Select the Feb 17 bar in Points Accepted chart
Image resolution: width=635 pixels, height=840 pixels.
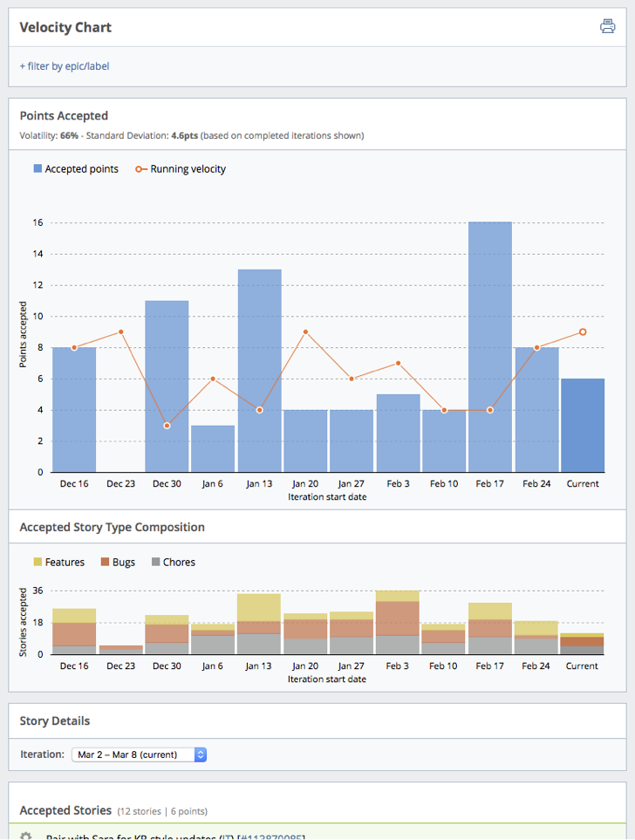click(490, 349)
